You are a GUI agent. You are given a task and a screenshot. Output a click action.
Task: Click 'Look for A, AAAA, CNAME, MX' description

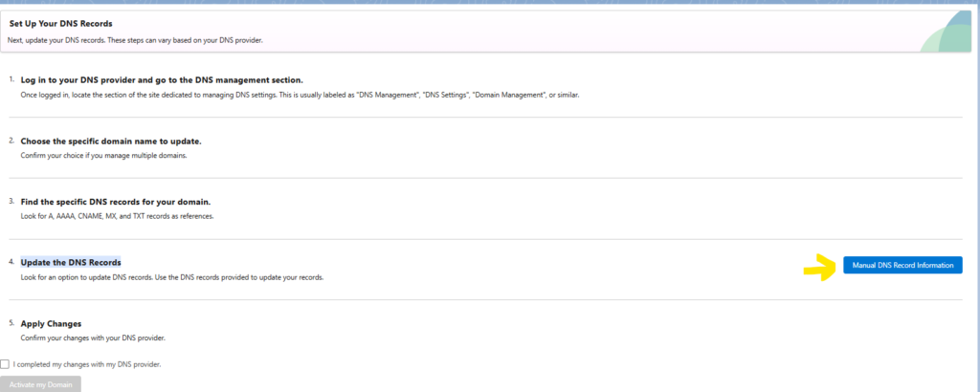[x=118, y=217]
